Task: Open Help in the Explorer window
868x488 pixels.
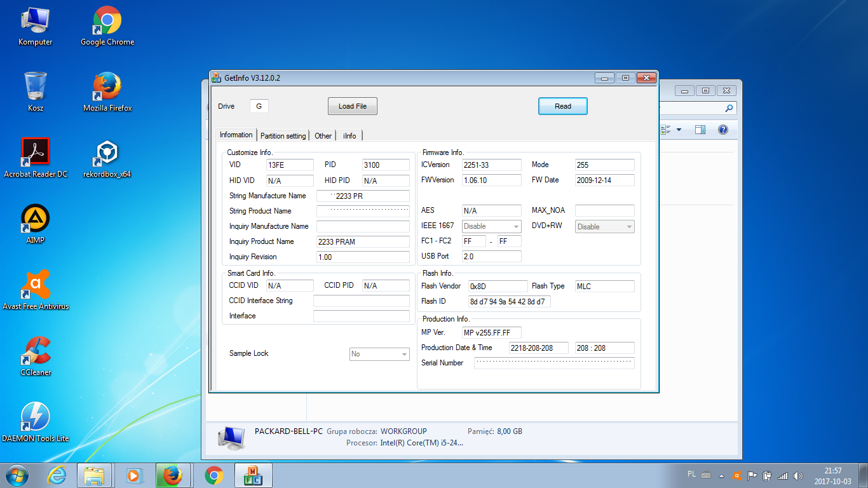Action: [722, 130]
